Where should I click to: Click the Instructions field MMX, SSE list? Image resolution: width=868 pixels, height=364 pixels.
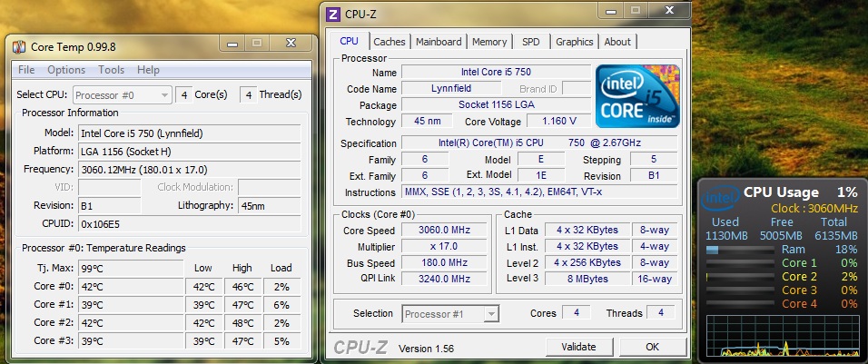(539, 192)
